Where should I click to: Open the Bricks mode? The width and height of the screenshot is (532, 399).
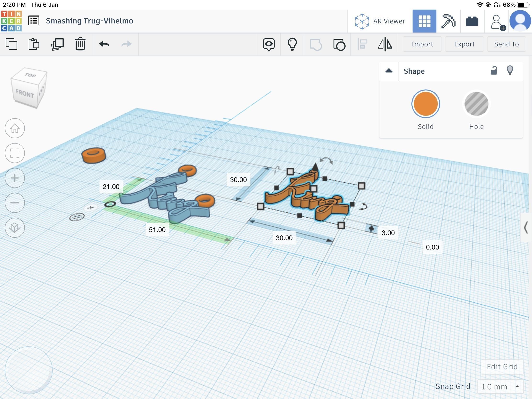tap(472, 21)
